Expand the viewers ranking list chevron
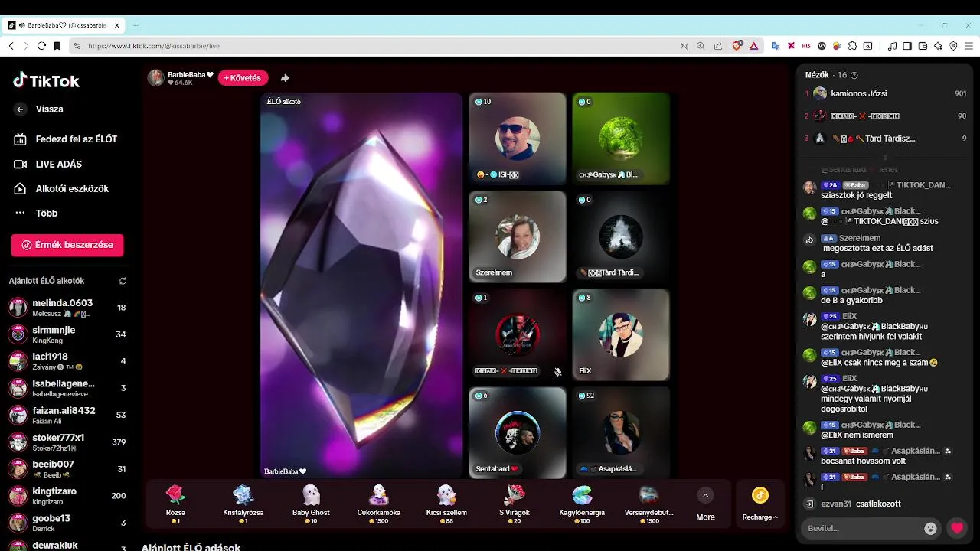The image size is (980, 551). (x=885, y=158)
